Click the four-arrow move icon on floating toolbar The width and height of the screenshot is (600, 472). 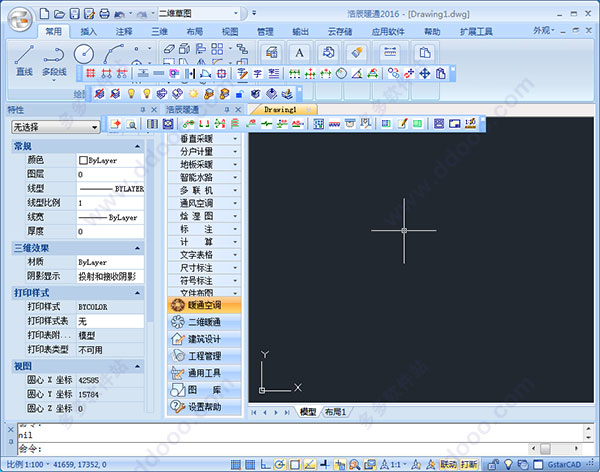(425, 73)
